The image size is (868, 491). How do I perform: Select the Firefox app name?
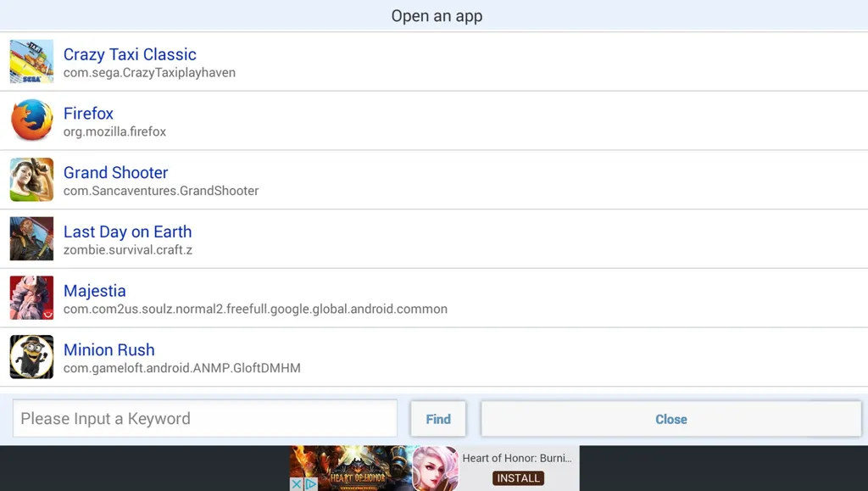(x=88, y=114)
